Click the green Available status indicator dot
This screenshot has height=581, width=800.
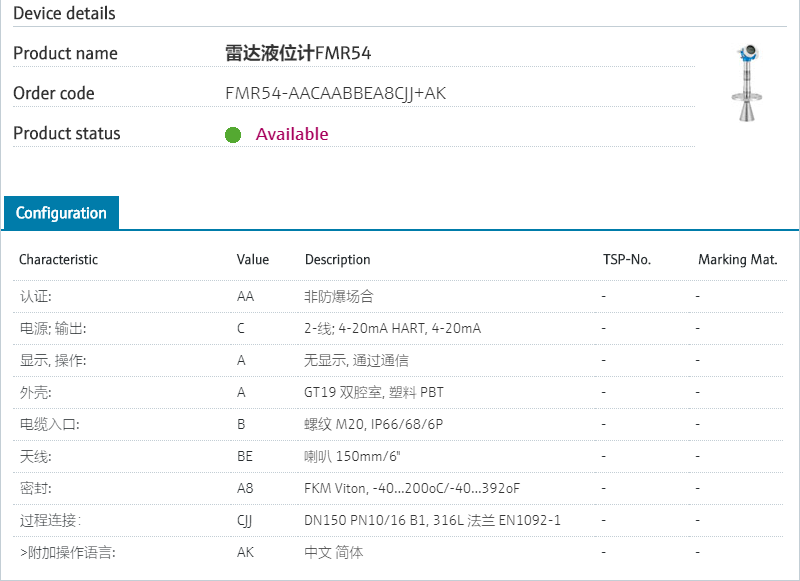pyautogui.click(x=233, y=135)
